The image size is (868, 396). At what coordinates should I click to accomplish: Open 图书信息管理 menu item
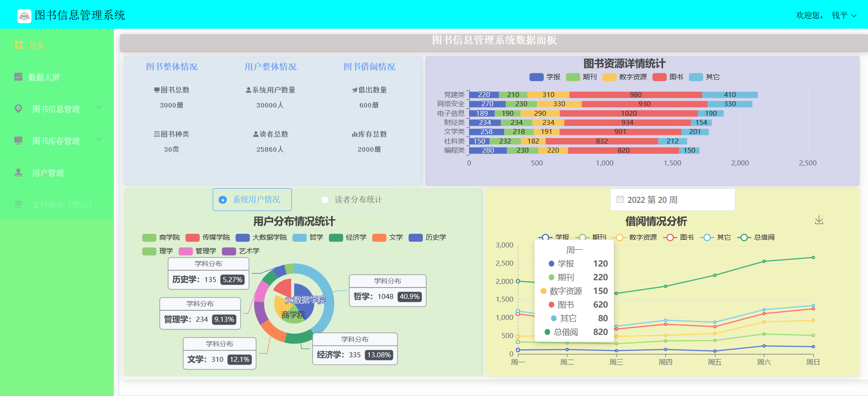pyautogui.click(x=57, y=109)
